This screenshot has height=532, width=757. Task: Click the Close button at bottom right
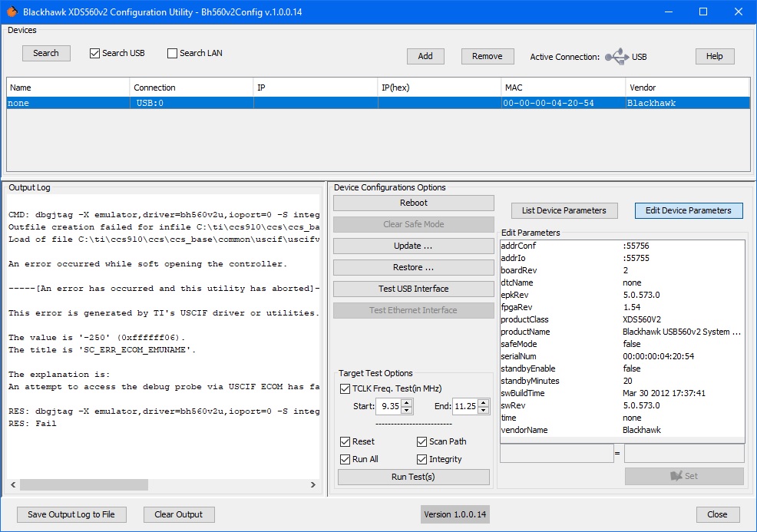click(717, 514)
